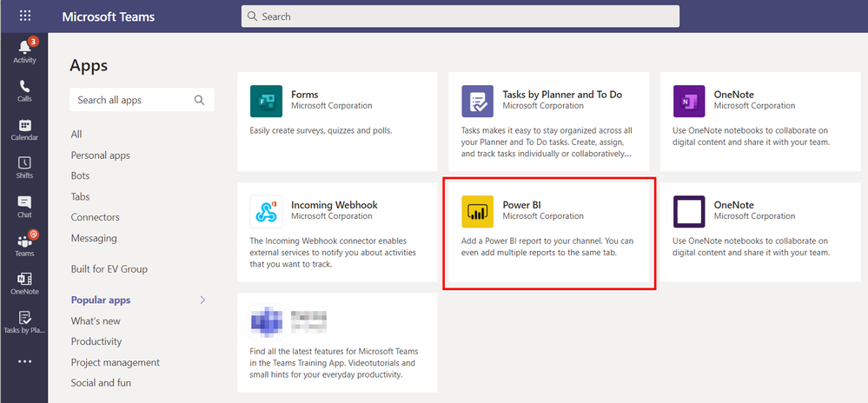This screenshot has height=403, width=868.
Task: Expand Popular apps chevron arrow
Action: (x=202, y=300)
